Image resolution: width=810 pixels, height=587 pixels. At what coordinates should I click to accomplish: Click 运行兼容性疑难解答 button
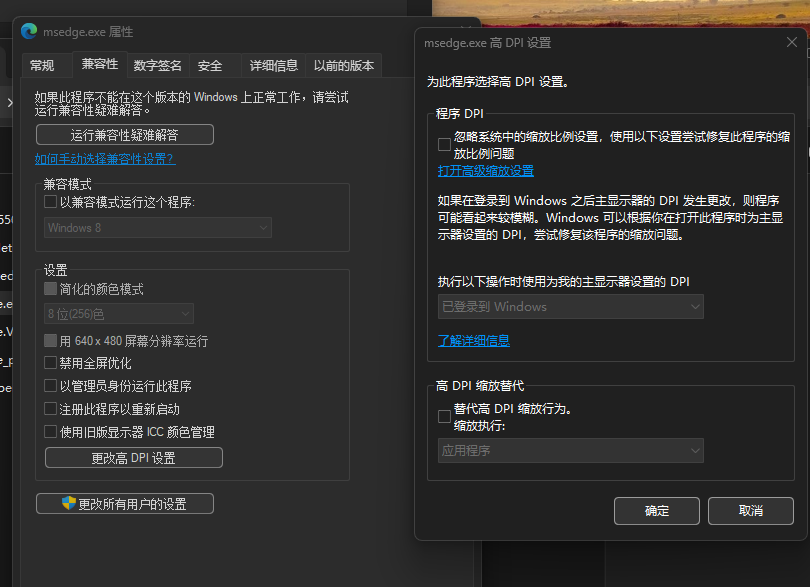pos(124,135)
